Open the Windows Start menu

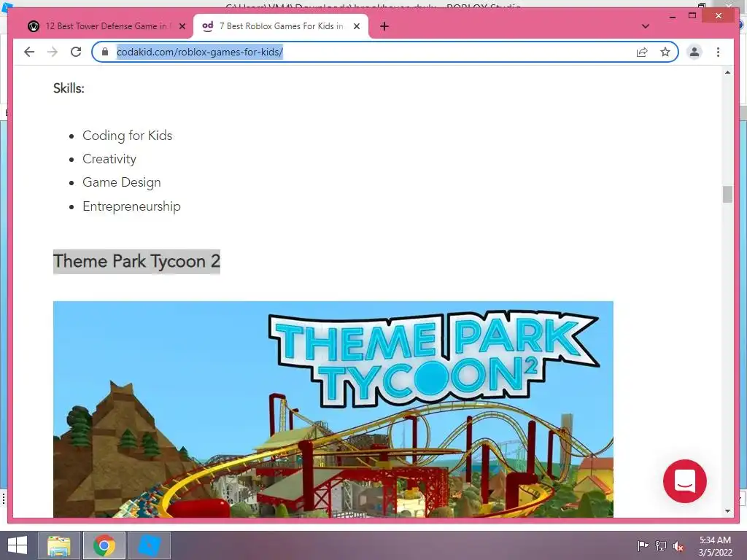tap(18, 545)
